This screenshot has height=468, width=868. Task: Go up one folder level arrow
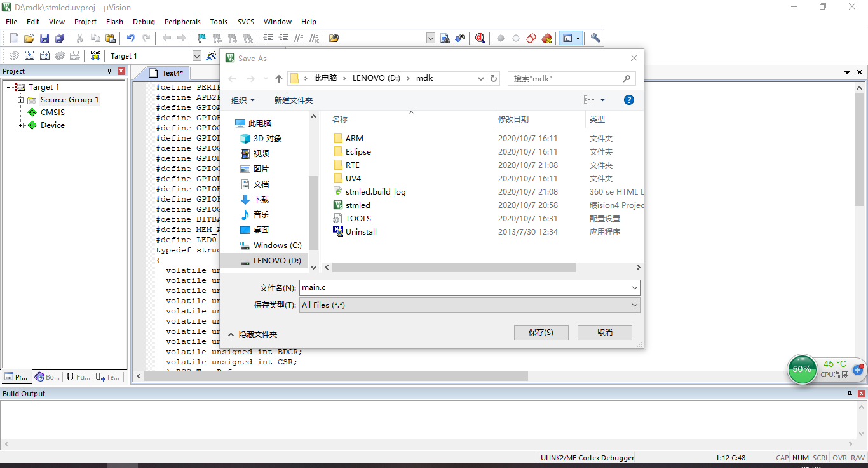(x=278, y=78)
